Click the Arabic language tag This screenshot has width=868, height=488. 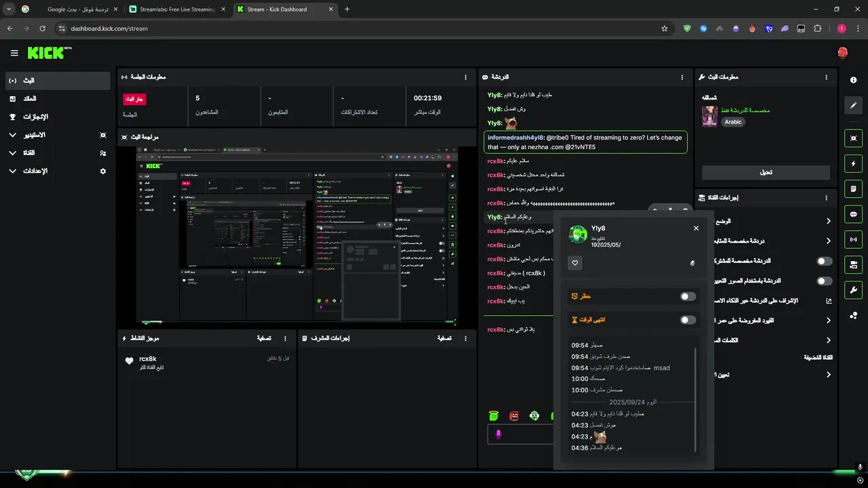pos(733,122)
